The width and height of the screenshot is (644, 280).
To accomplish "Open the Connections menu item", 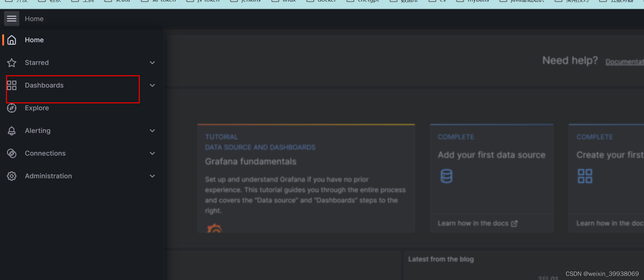I will (x=45, y=153).
